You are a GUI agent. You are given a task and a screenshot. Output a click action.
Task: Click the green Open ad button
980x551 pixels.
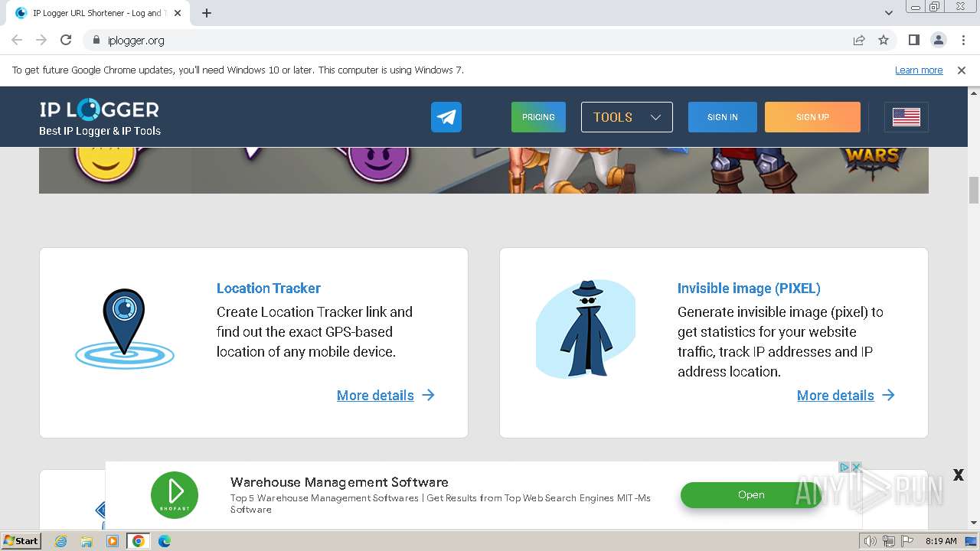751,495
